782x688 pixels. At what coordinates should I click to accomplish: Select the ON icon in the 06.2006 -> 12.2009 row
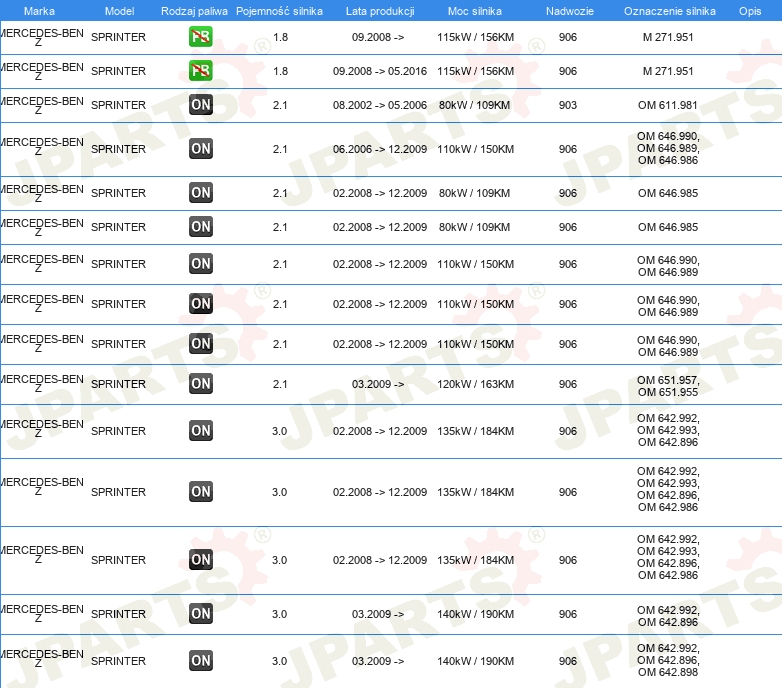pos(201,149)
